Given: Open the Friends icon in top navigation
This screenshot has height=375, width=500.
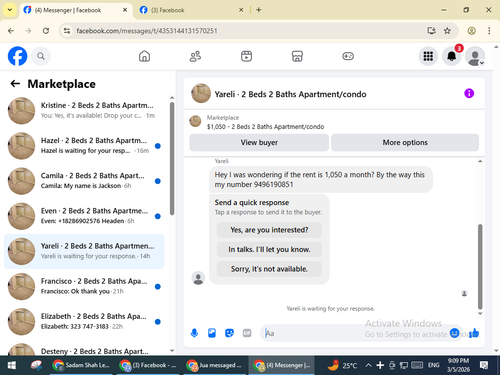Looking at the screenshot, I should [x=195, y=56].
